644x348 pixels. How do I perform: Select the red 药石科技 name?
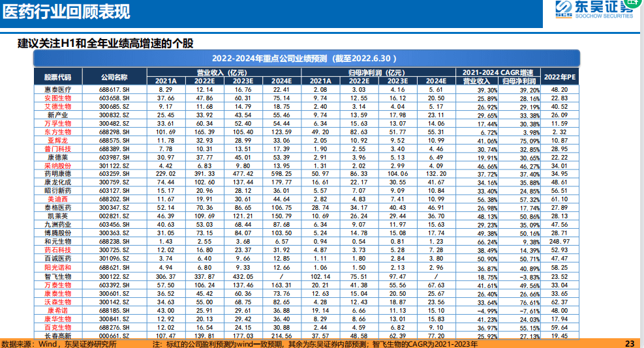[x=58, y=250]
